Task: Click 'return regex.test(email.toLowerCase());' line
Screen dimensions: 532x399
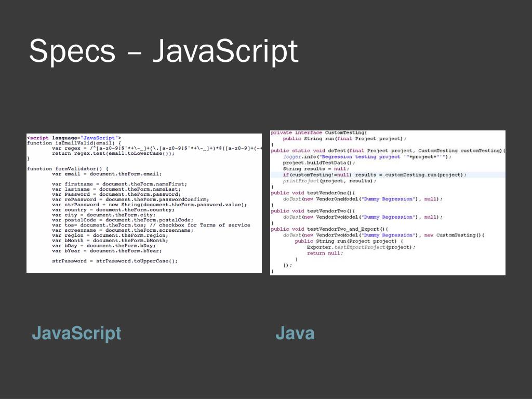Action: [x=113, y=153]
